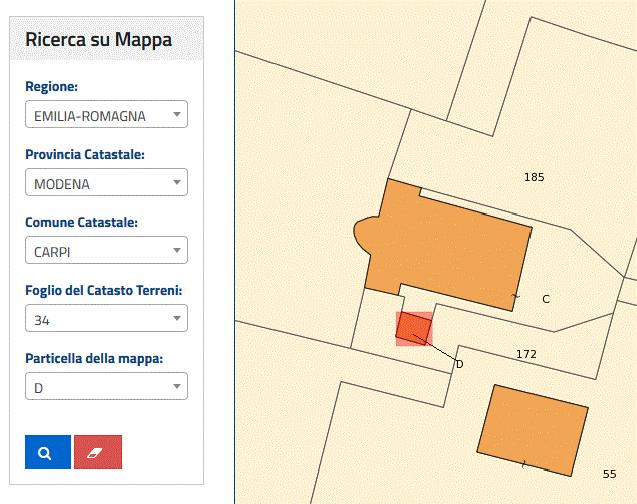Screen dimensions: 637x504
Task: Select the orange building near parcel 55
Action: (x=533, y=430)
